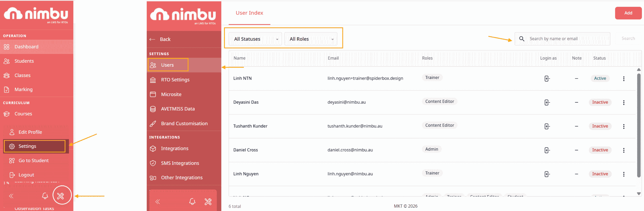Viewport: 644px width, 211px height.
Task: Go to the Students page
Action: pos(36,61)
